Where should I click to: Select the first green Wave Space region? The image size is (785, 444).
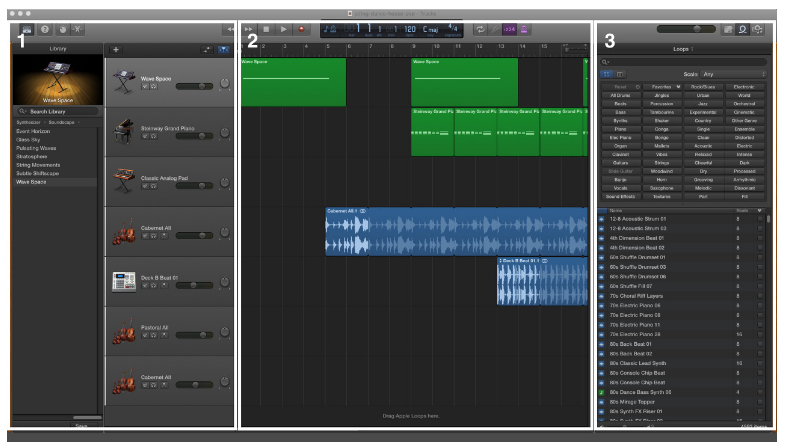click(293, 82)
